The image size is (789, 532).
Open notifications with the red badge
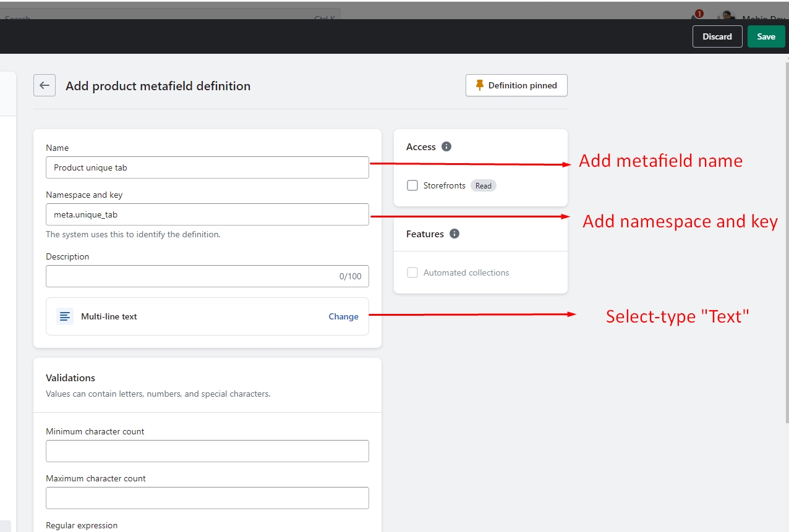(x=697, y=15)
